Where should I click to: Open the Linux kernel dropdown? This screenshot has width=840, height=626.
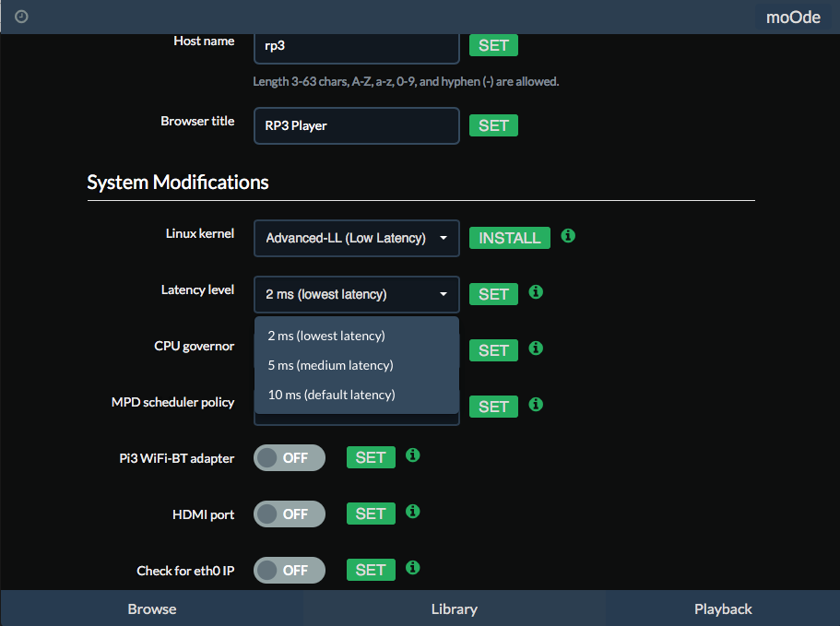(x=356, y=238)
